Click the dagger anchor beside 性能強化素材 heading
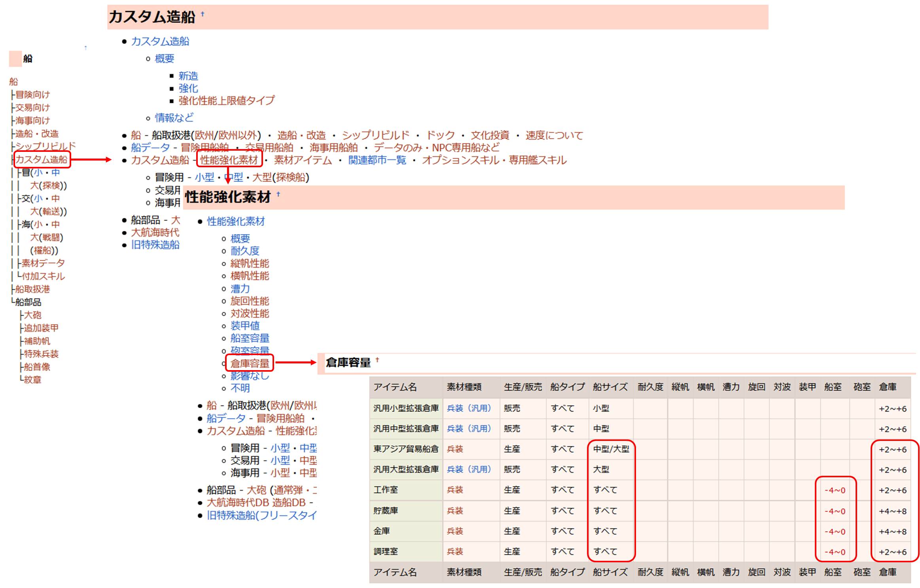Screen dimensions: 920x588 [278, 194]
